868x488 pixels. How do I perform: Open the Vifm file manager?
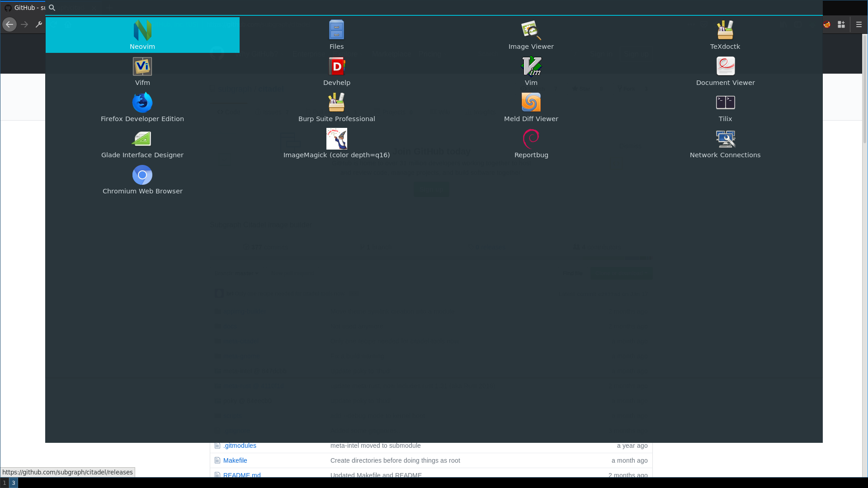142,71
